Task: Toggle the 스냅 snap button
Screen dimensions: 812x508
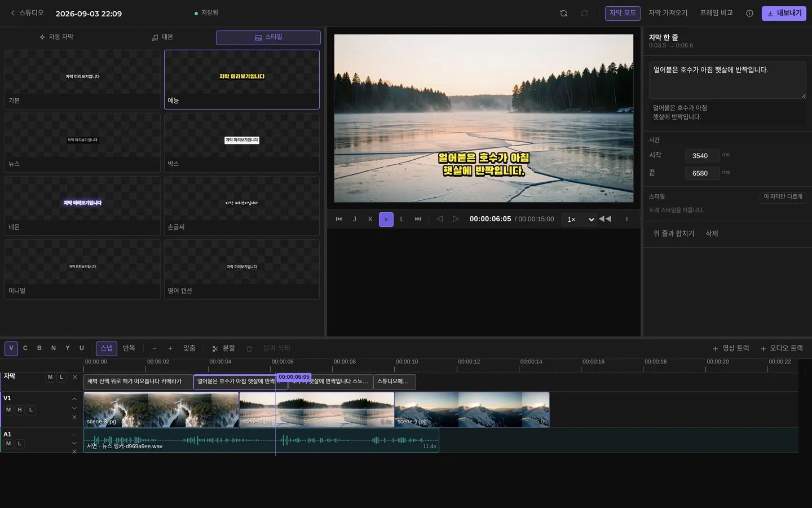Action: coord(107,348)
